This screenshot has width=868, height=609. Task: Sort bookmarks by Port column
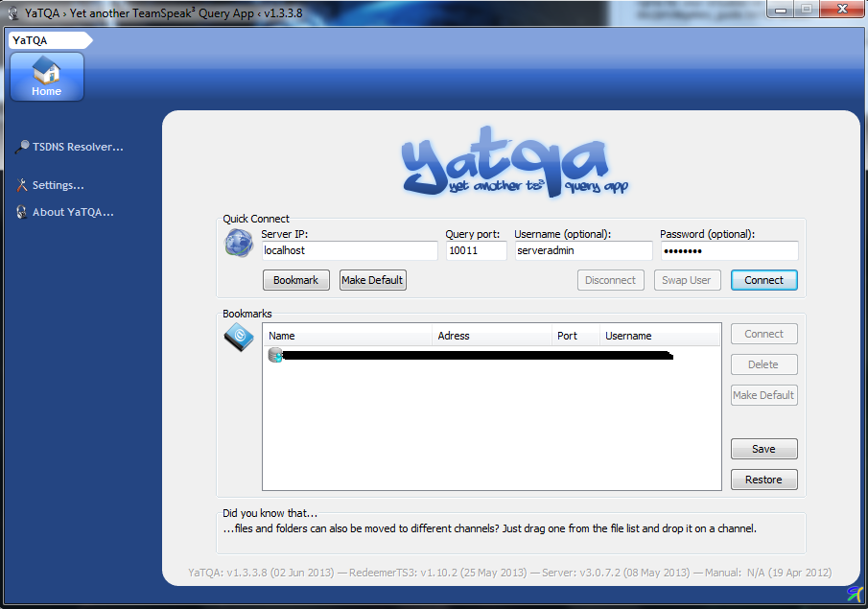(575, 336)
